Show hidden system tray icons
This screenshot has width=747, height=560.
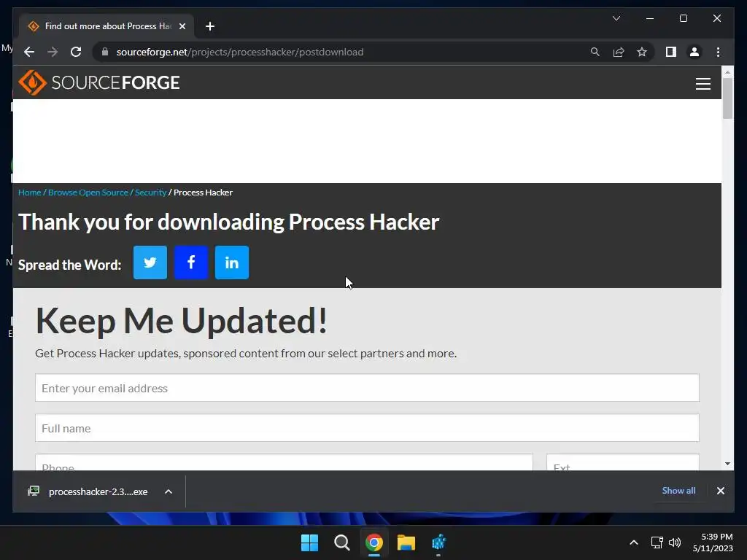(x=634, y=542)
